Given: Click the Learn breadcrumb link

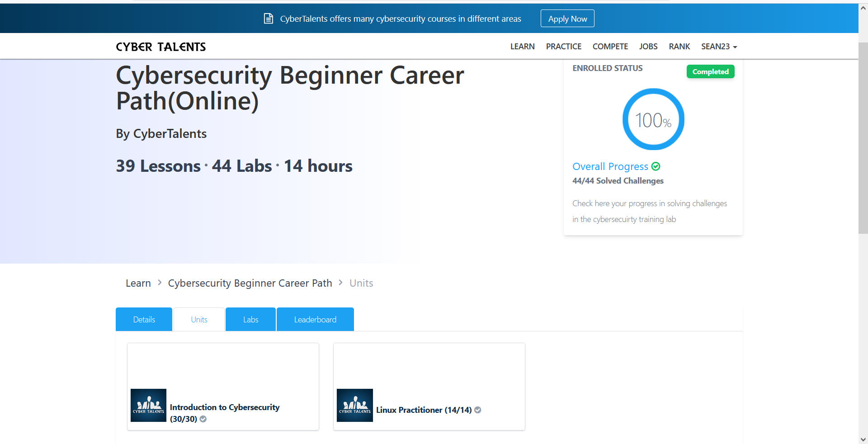Looking at the screenshot, I should point(138,283).
